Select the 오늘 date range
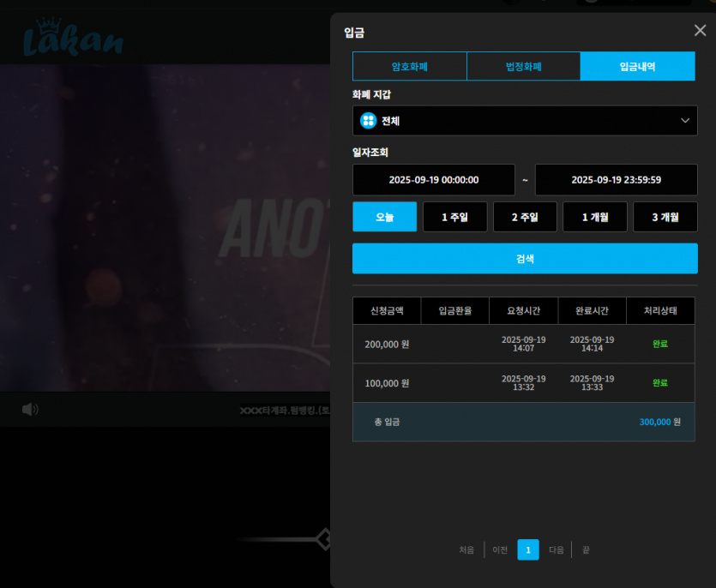 pyautogui.click(x=384, y=217)
